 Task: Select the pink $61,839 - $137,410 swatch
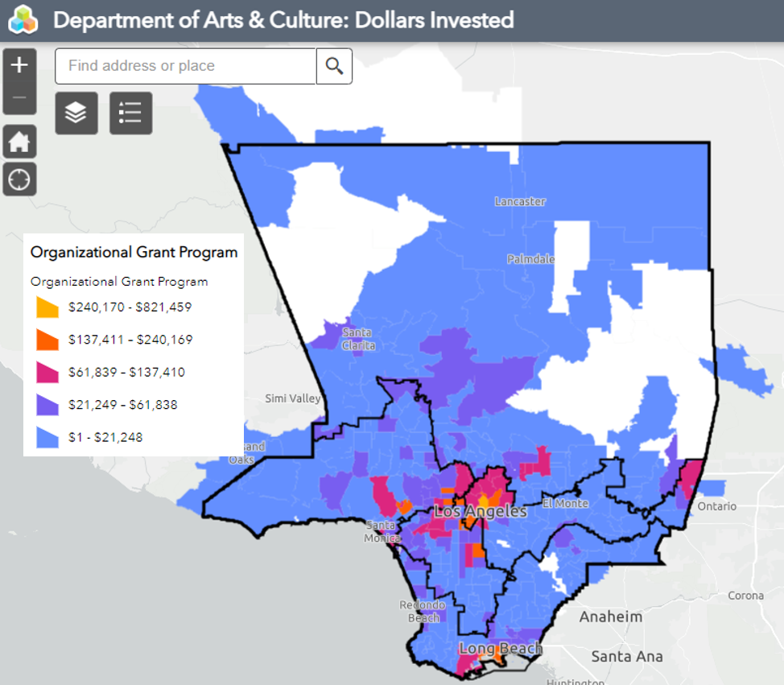click(x=47, y=372)
